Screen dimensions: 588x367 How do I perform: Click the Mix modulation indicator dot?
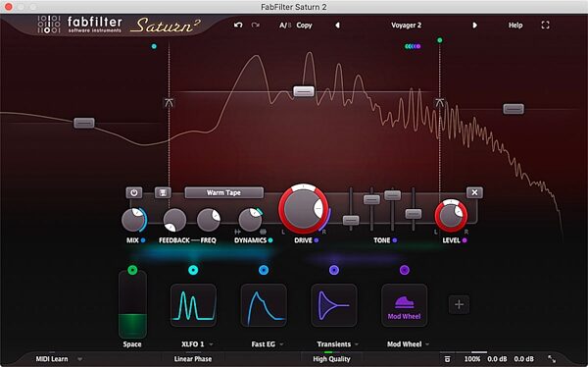(x=143, y=240)
